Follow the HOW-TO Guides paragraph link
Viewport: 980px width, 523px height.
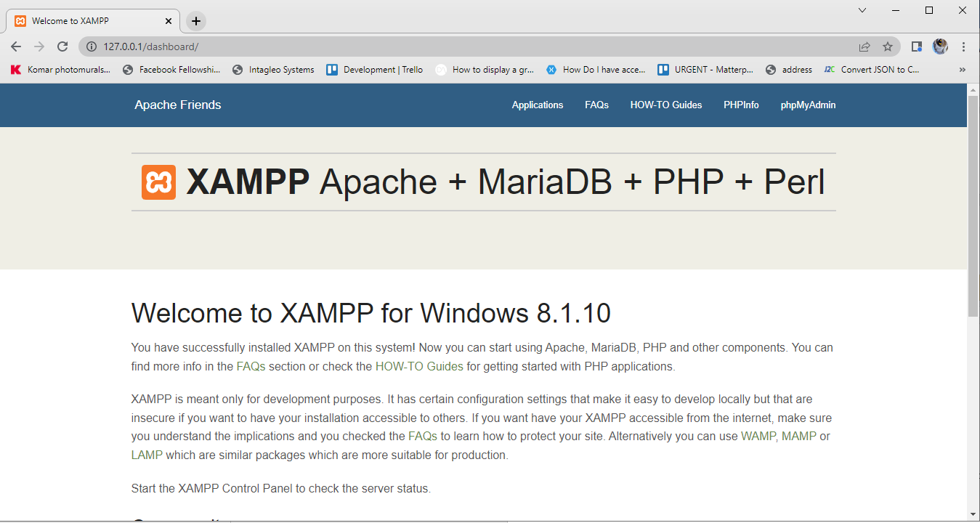click(419, 366)
